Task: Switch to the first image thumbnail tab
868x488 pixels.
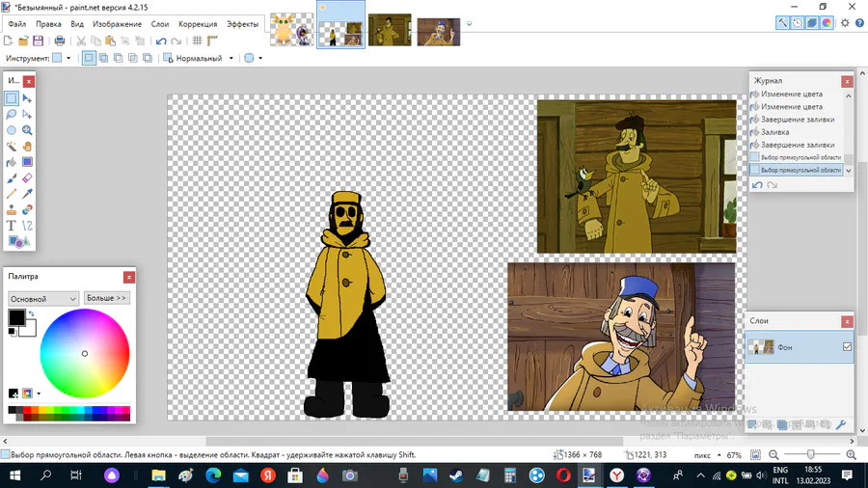Action: coord(291,29)
